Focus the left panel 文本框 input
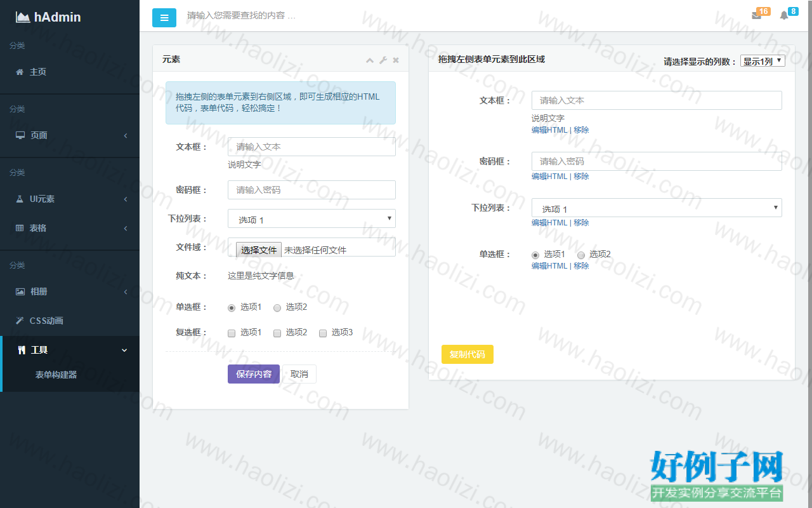 pyautogui.click(x=311, y=147)
